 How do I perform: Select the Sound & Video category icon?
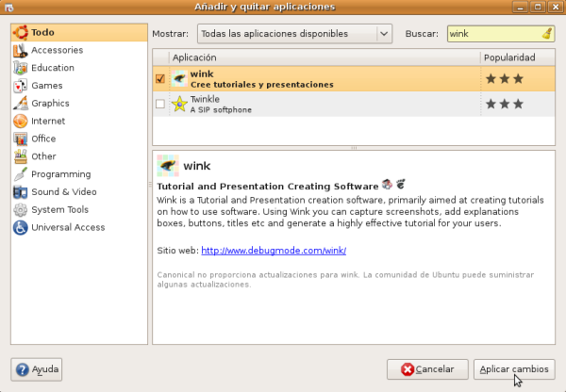20,192
